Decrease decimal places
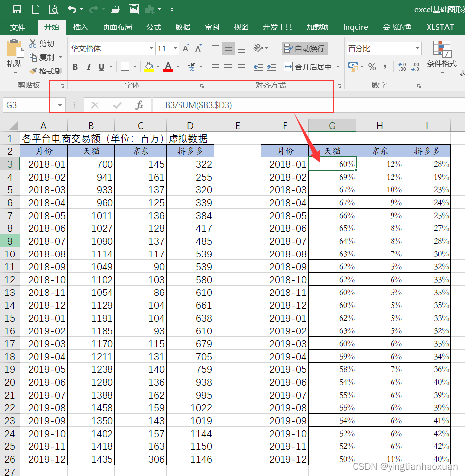Viewport: 465px width, 476px height. tap(415, 67)
